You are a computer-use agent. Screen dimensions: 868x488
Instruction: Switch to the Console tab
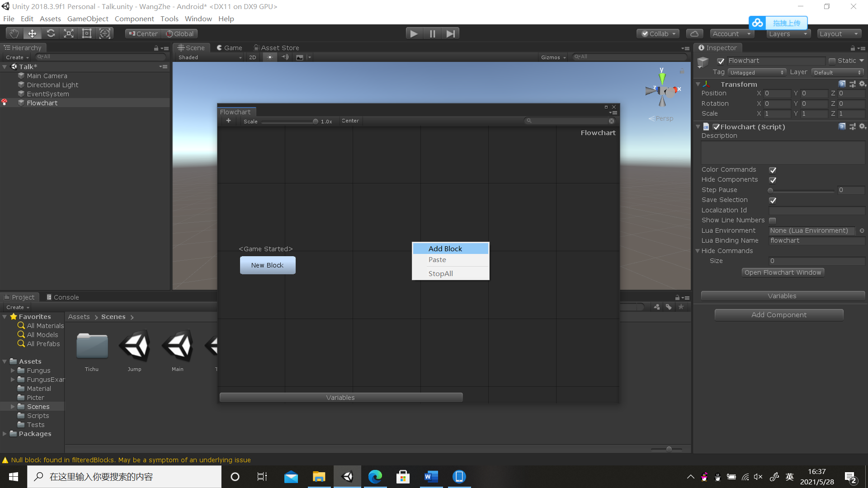click(x=63, y=297)
